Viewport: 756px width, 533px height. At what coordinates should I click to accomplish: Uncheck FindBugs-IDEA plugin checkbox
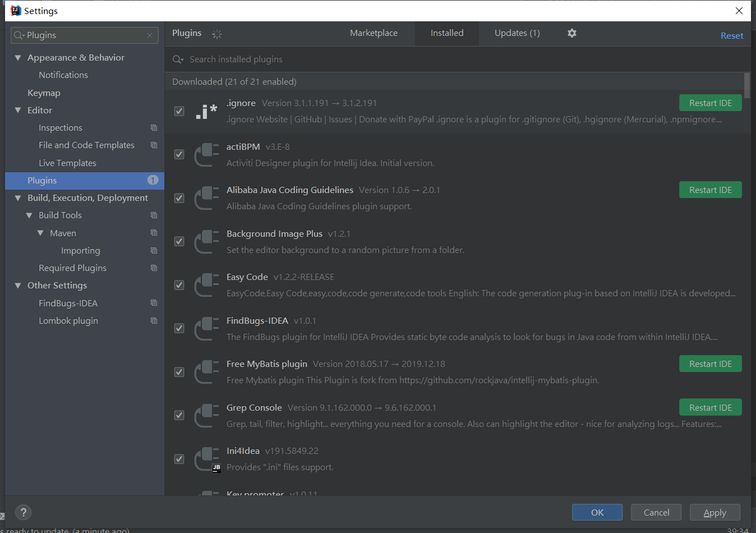tap(179, 328)
